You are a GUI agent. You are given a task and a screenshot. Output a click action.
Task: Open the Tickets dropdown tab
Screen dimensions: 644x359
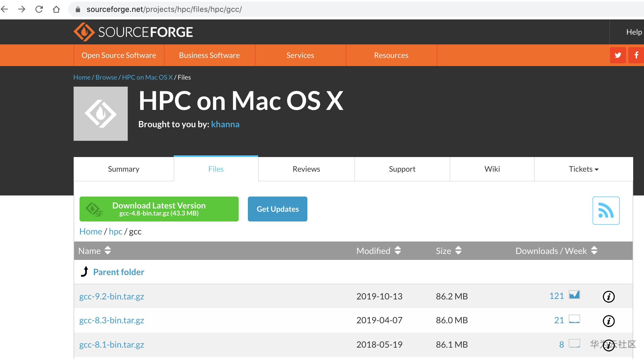point(584,169)
